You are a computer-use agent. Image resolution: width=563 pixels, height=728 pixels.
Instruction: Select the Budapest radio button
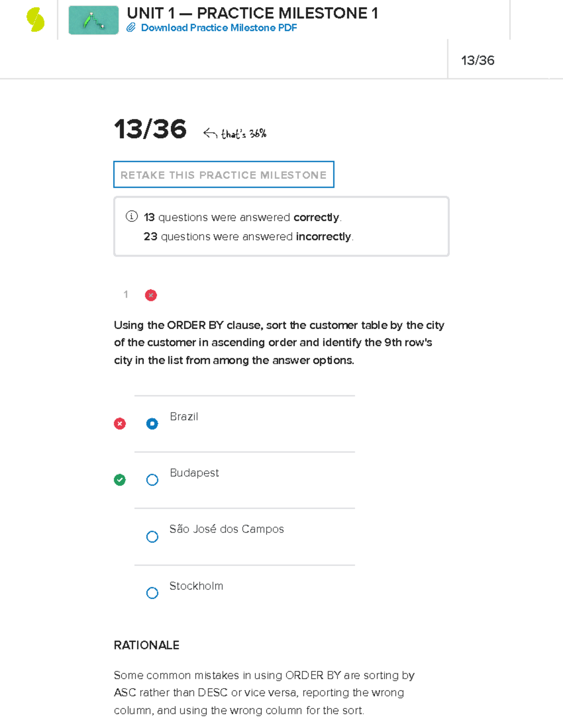click(x=152, y=480)
